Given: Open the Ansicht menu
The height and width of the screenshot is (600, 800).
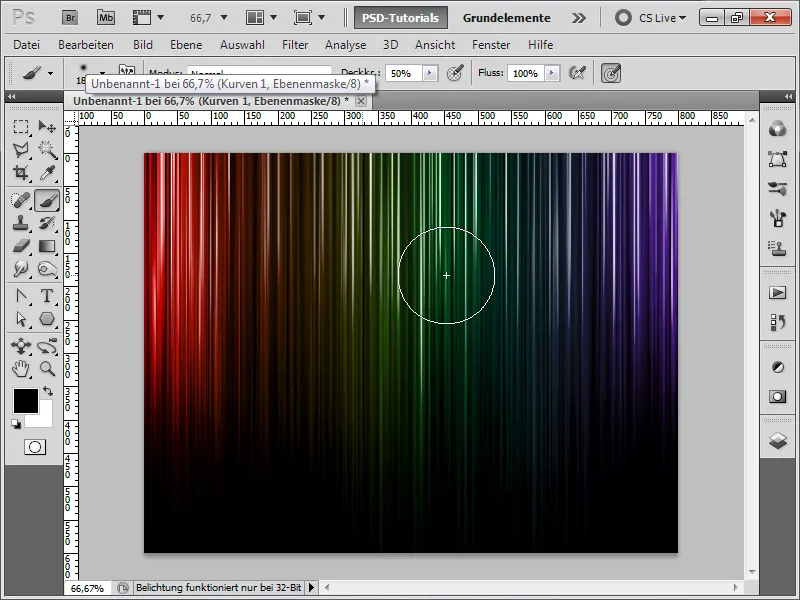Looking at the screenshot, I should pyautogui.click(x=435, y=45).
